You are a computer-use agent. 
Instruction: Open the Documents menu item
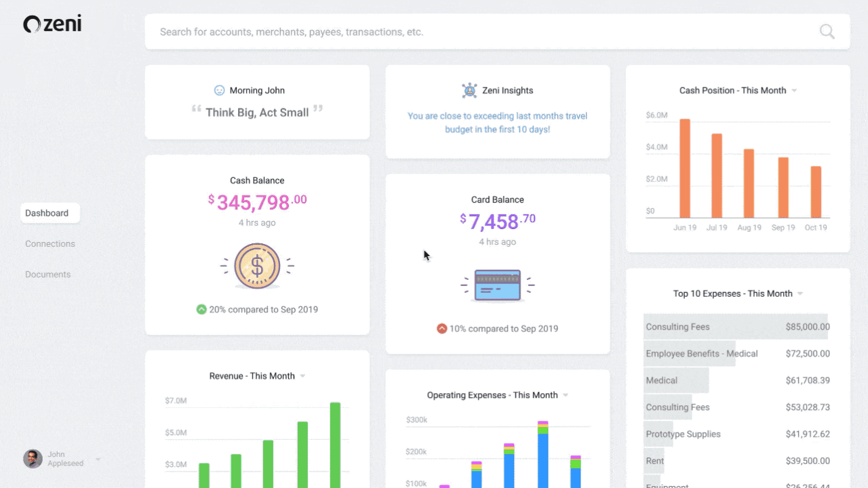pyautogui.click(x=48, y=274)
